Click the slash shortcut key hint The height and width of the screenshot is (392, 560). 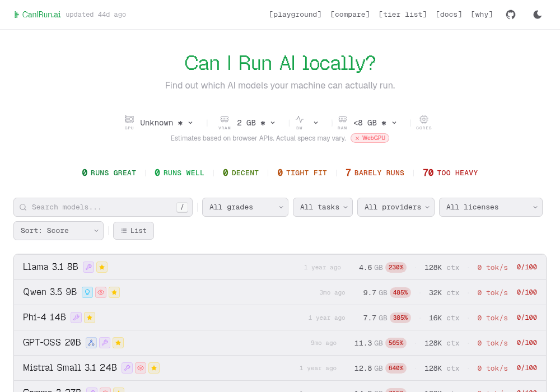tap(182, 207)
